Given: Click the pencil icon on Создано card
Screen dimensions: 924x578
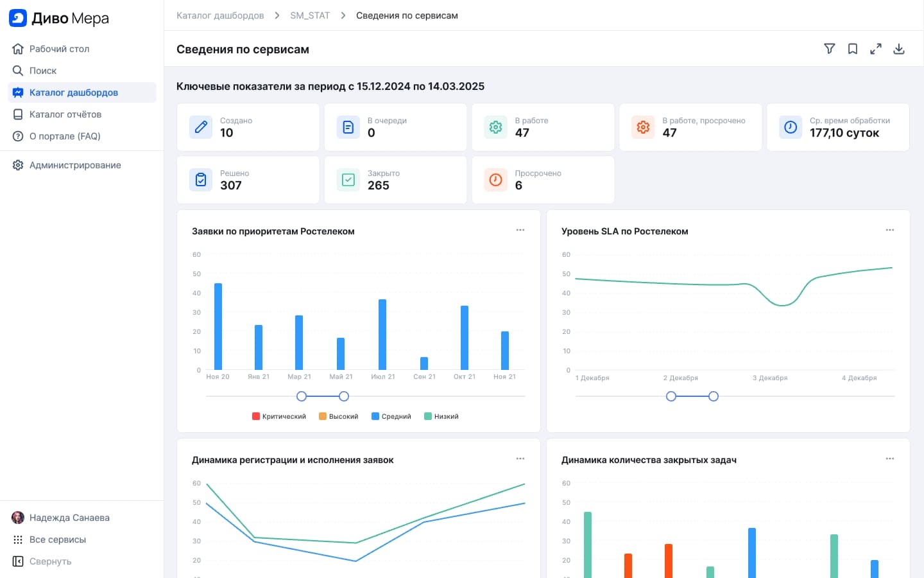Looking at the screenshot, I should click(201, 127).
